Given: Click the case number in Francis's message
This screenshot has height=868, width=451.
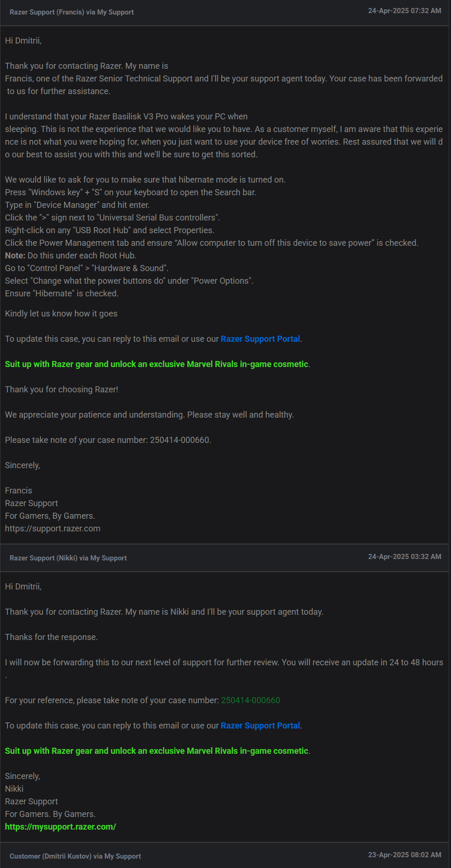Looking at the screenshot, I should click(180, 440).
